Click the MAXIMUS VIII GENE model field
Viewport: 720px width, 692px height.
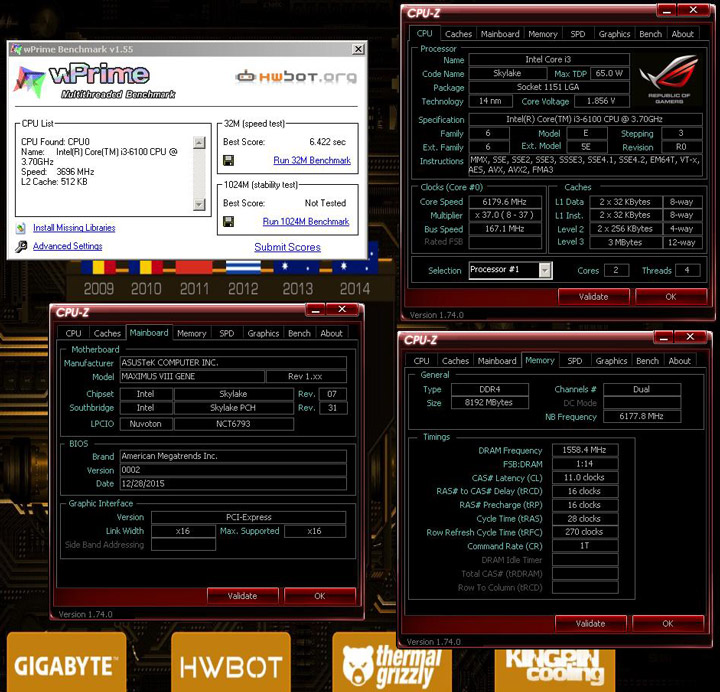(192, 377)
